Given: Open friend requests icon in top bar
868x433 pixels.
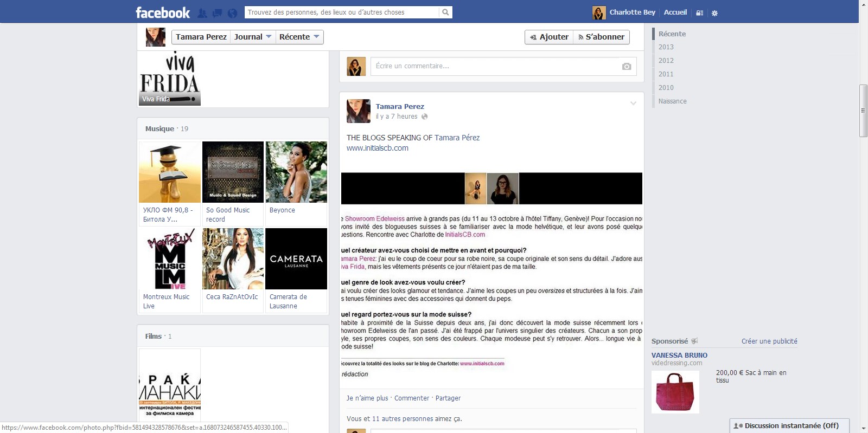Looking at the screenshot, I should coord(202,13).
